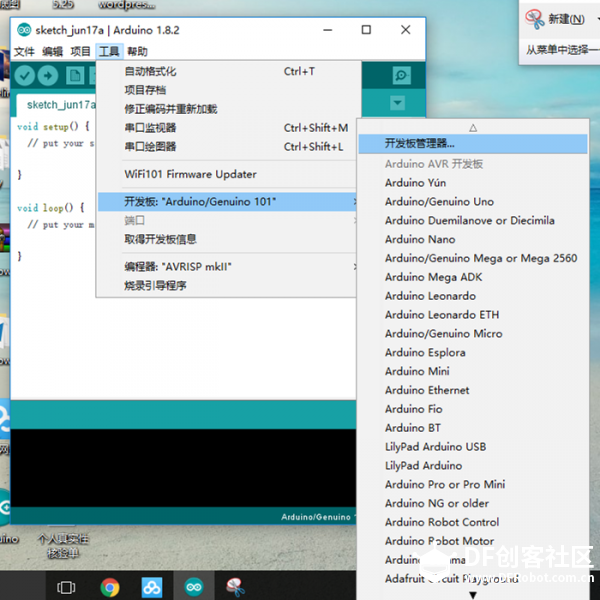Select Arduino Robot Control board
The image size is (600, 600).
point(473,522)
